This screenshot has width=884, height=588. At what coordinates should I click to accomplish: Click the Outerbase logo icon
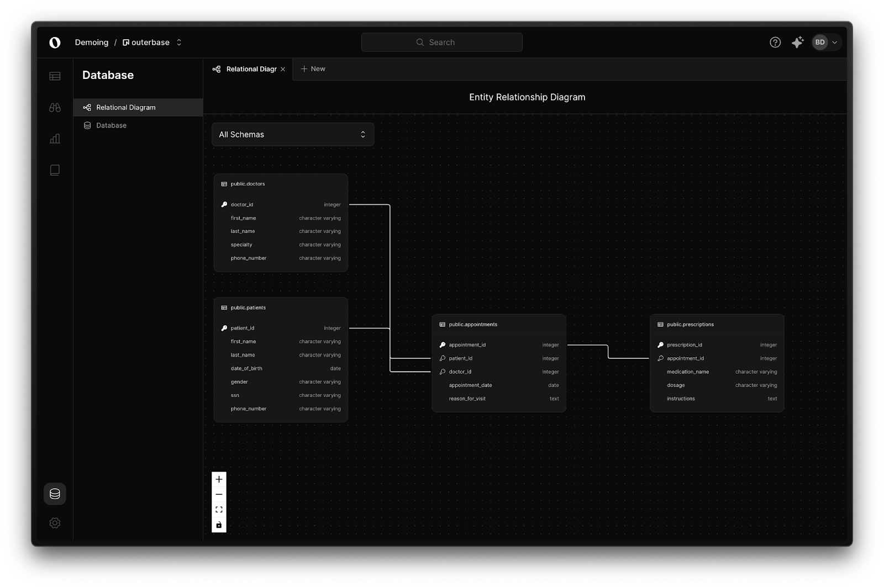click(55, 43)
